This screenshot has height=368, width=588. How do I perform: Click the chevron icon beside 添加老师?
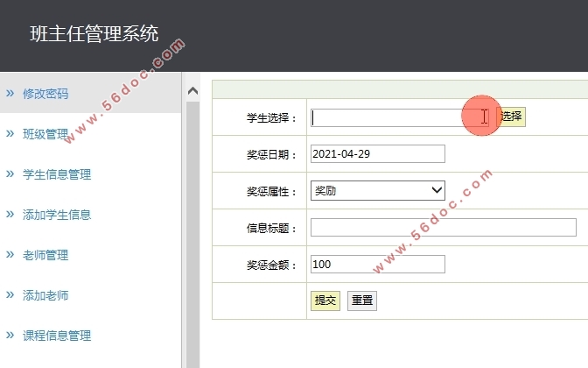point(10,295)
